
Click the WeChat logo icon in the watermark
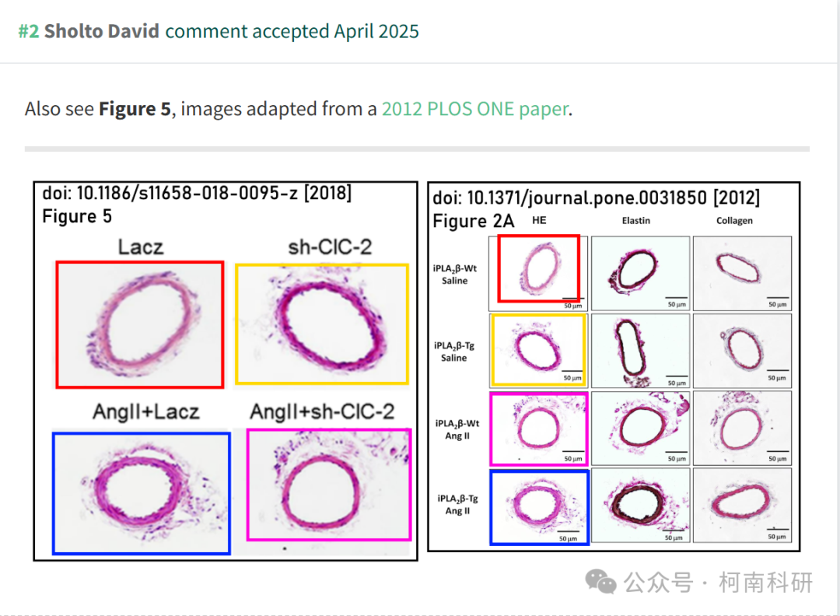pos(600,582)
